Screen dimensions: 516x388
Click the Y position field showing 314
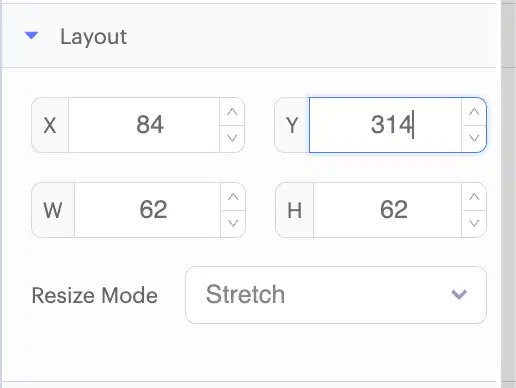coord(385,125)
